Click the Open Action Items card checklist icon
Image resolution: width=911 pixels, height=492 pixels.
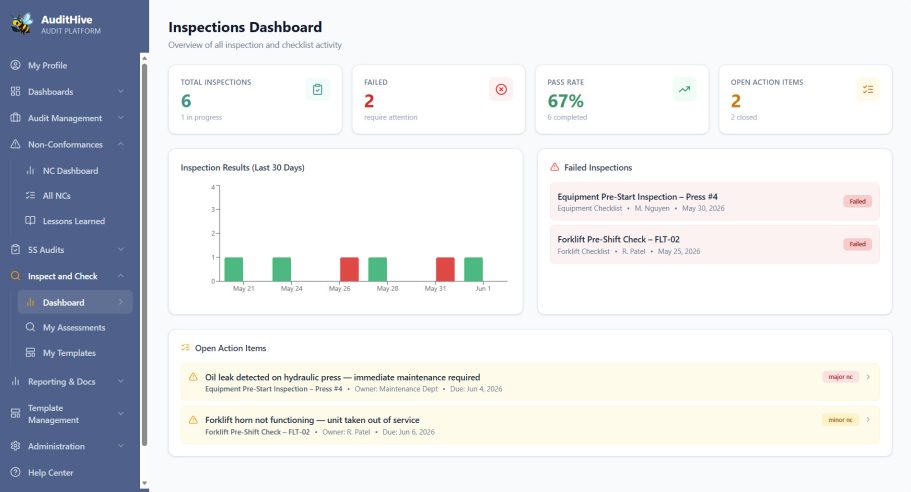(868, 89)
